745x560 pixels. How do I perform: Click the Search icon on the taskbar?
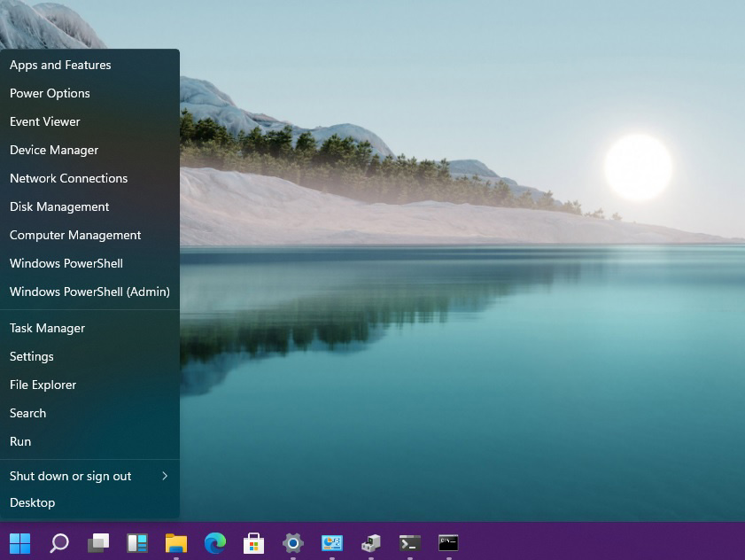(x=58, y=543)
